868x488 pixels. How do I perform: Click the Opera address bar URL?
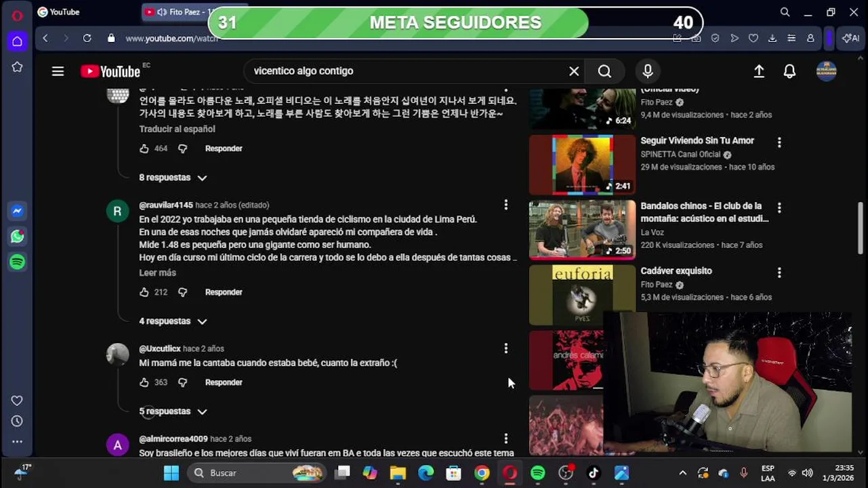coord(171,39)
